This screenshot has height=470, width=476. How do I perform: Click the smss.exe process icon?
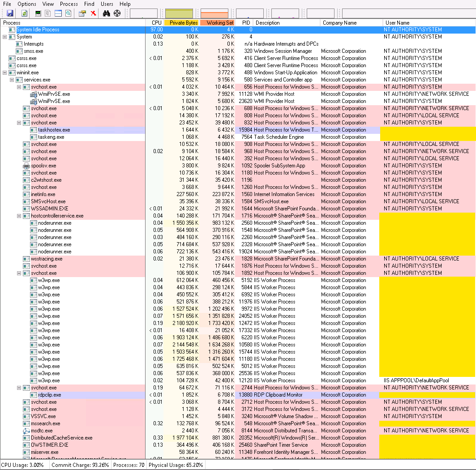[19, 51]
